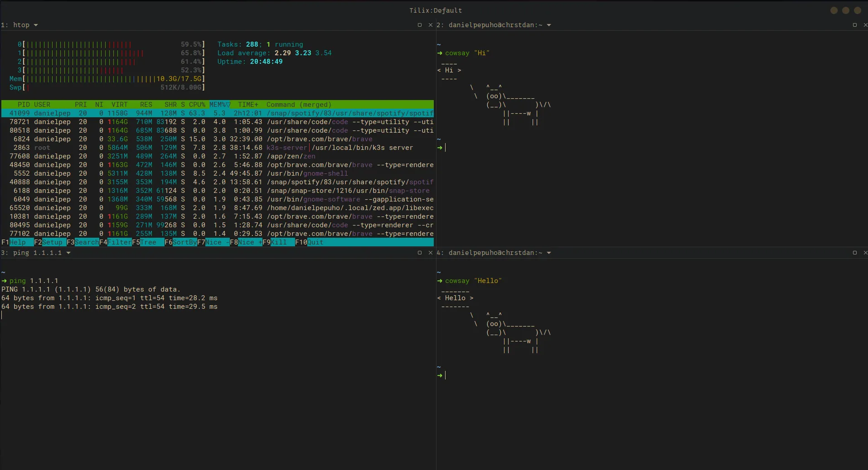Click the Tilix:Default window title
Viewport: 868px width, 470px height.
coord(436,10)
